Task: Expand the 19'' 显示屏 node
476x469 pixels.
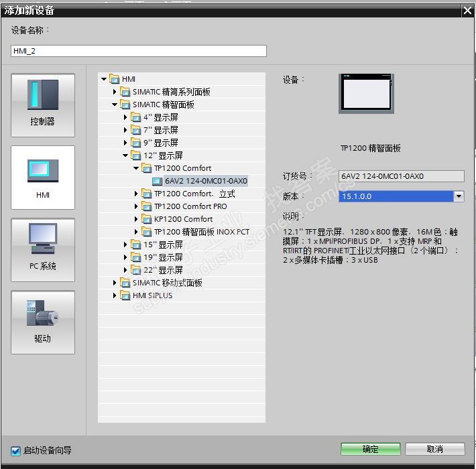Action: (125, 257)
